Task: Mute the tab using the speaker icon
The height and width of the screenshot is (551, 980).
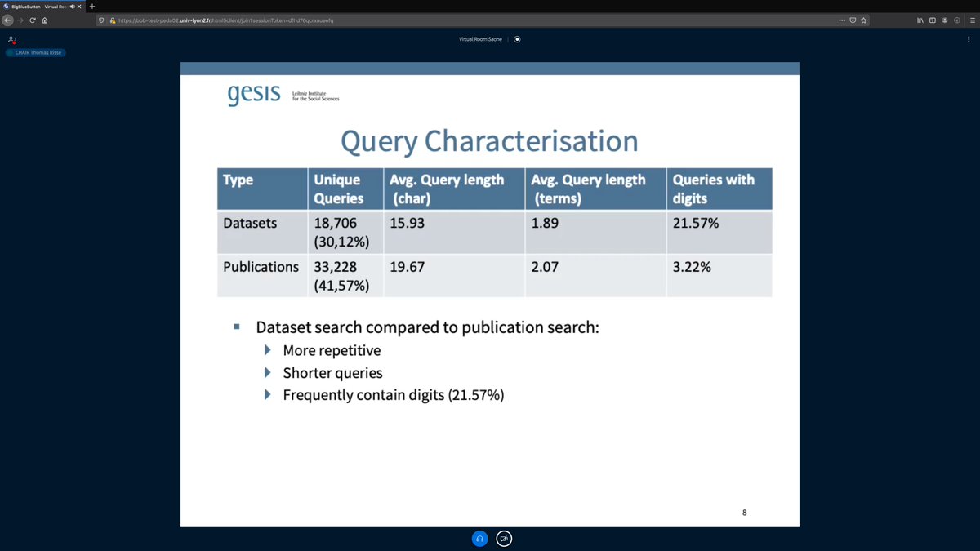Action: (x=73, y=7)
